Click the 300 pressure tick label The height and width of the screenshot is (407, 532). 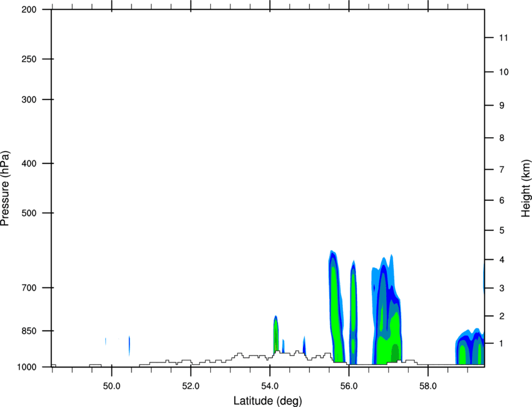(x=29, y=100)
